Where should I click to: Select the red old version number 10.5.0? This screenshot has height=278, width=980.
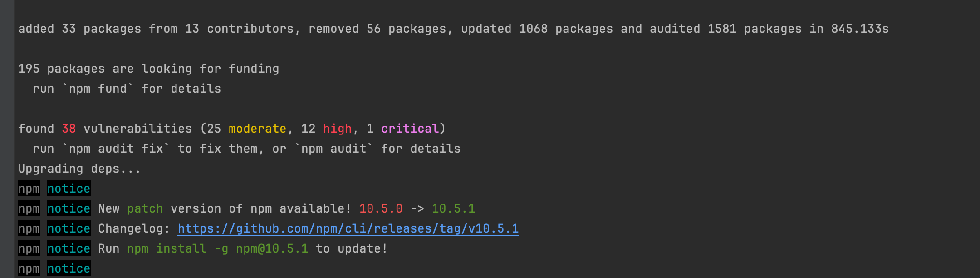pos(381,208)
